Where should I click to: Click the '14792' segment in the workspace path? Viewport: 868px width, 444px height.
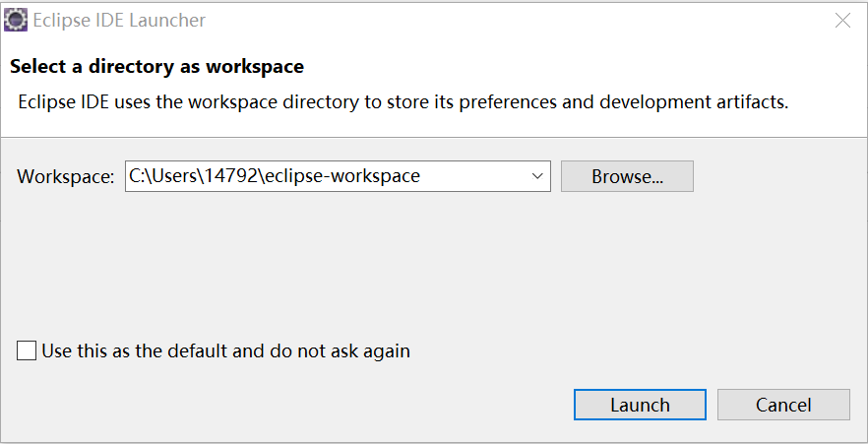pyautogui.click(x=236, y=176)
